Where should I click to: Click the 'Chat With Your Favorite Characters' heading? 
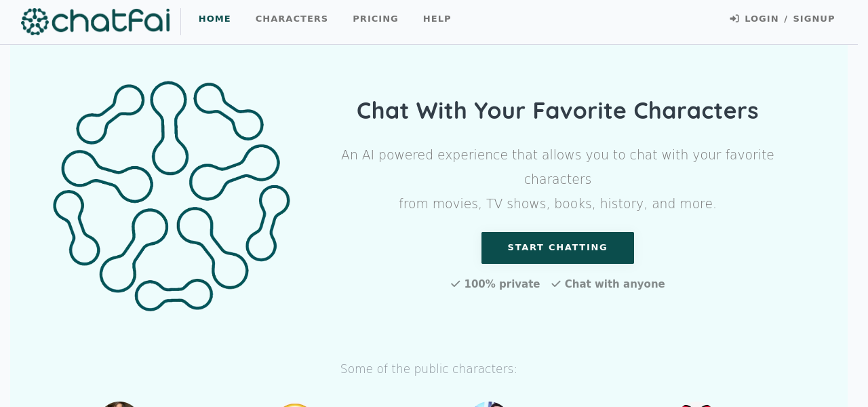(557, 111)
